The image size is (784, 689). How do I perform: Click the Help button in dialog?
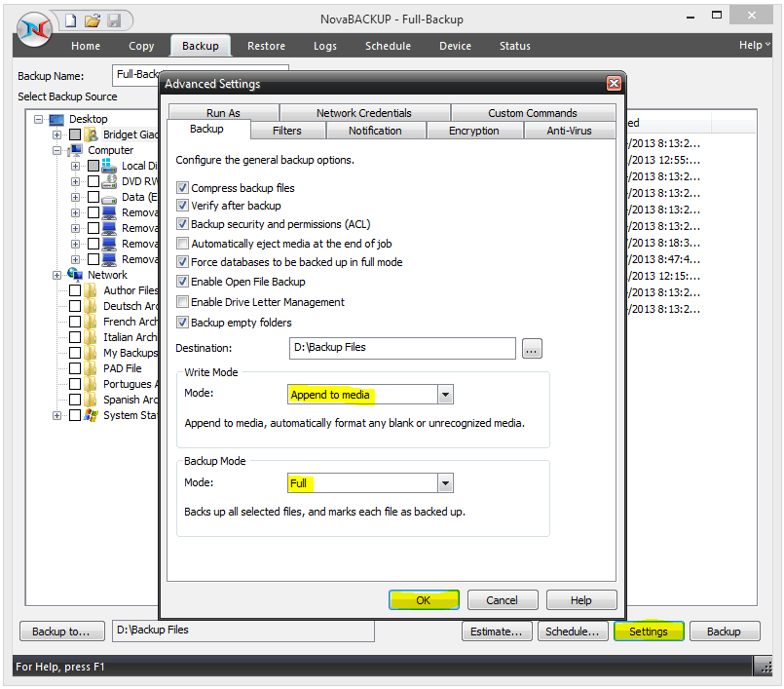point(581,600)
